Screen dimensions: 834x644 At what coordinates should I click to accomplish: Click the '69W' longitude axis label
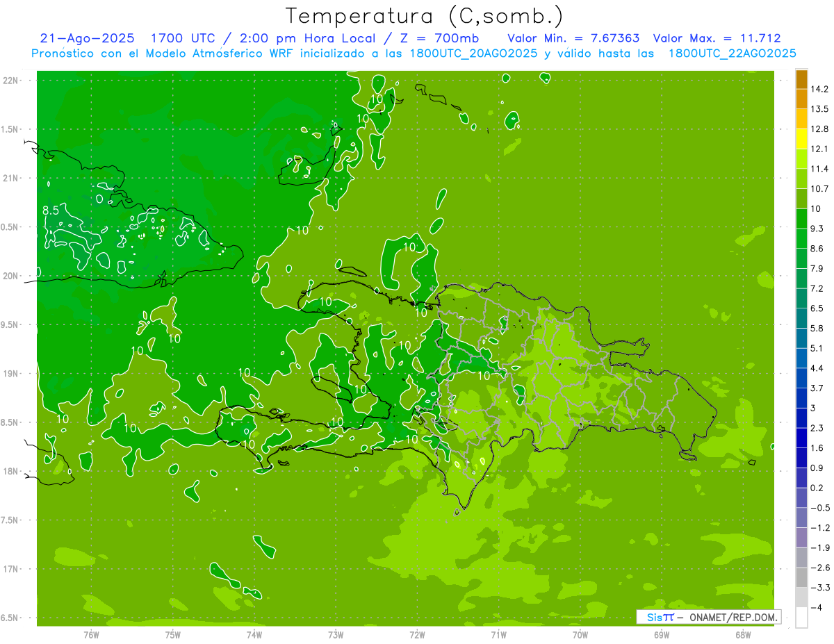point(662,634)
